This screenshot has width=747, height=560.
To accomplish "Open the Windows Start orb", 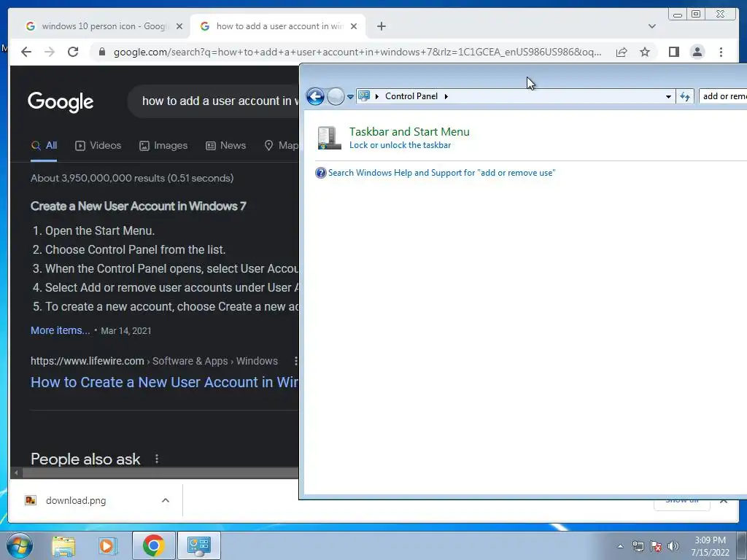I will pyautogui.click(x=20, y=545).
